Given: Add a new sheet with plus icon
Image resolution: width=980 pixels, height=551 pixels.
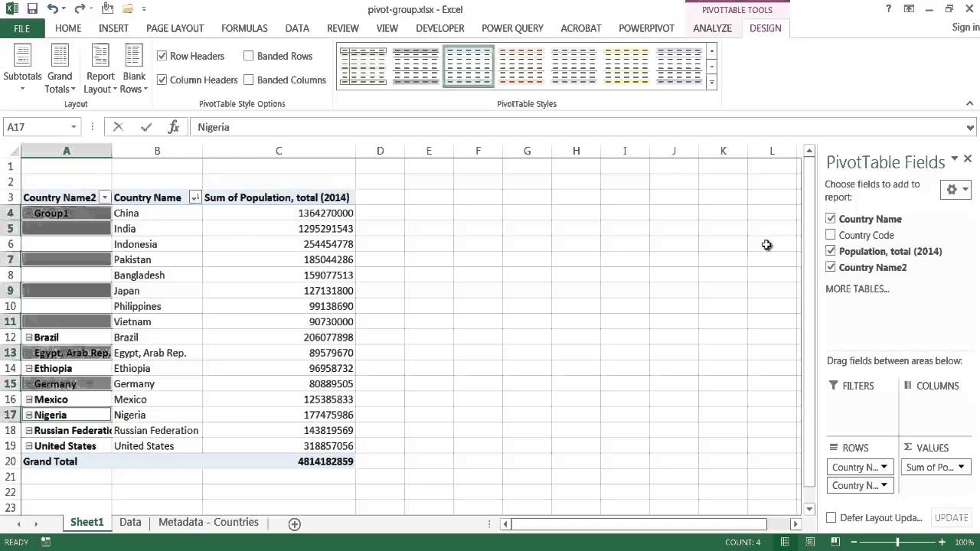Looking at the screenshot, I should [294, 523].
